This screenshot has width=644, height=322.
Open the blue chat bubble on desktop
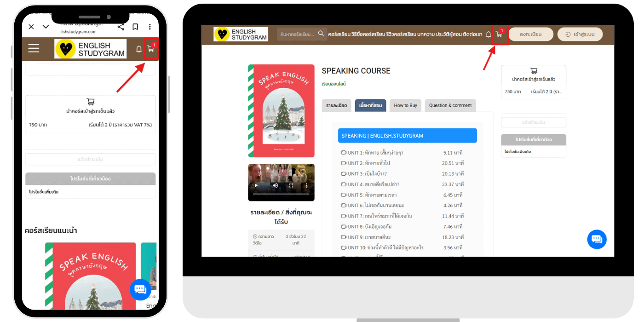point(597,239)
